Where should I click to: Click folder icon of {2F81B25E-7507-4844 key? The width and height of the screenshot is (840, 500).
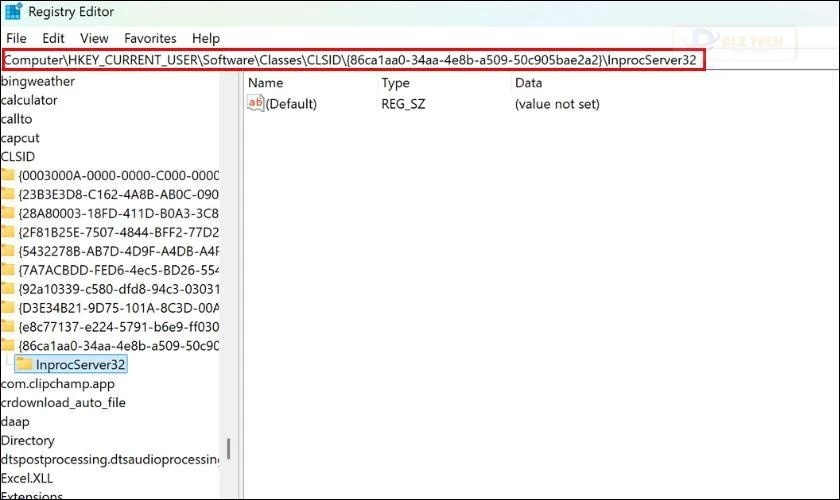coord(8,232)
